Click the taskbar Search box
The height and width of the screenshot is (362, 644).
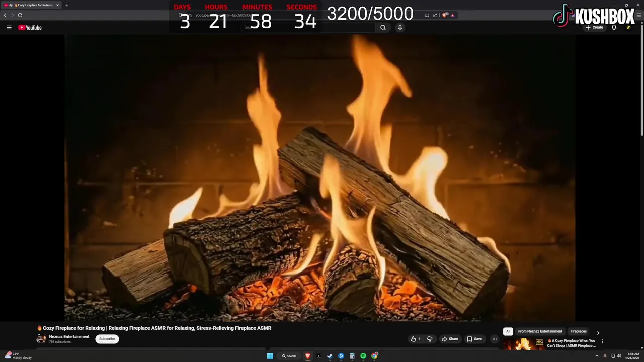pos(289,356)
